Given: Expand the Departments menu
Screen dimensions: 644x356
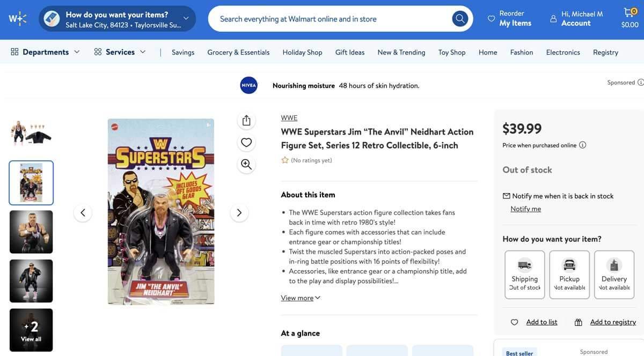Looking at the screenshot, I should coord(46,52).
